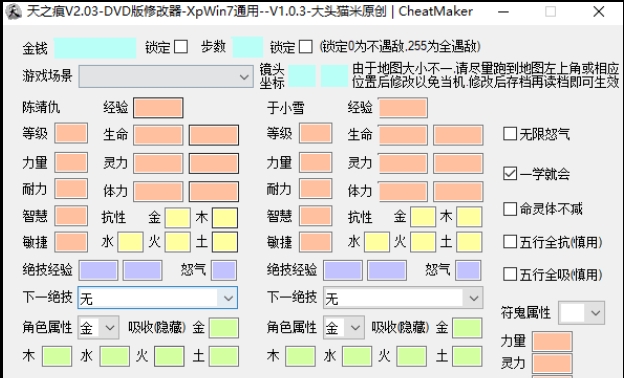
Task: Click 陈靖仇's 智慧 field
Action: tap(71, 216)
